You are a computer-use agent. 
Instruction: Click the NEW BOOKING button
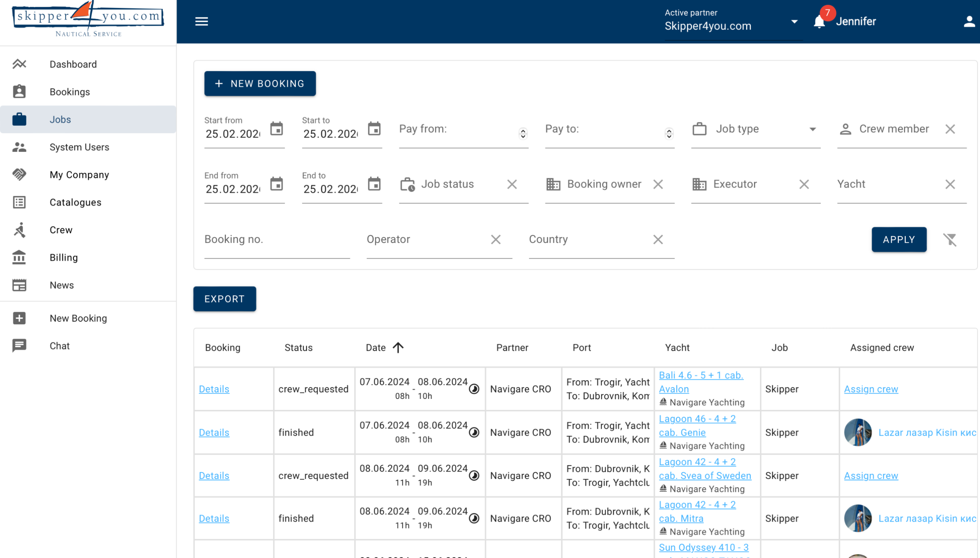(260, 83)
